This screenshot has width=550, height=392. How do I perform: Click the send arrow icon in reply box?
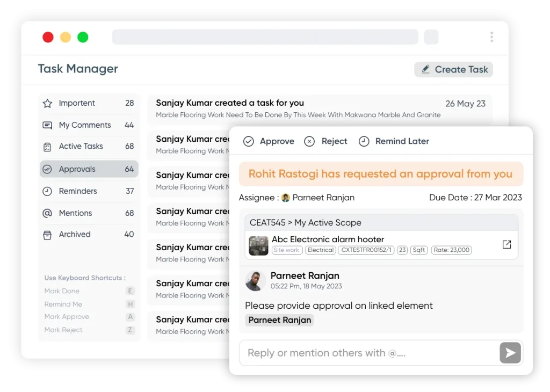510,353
